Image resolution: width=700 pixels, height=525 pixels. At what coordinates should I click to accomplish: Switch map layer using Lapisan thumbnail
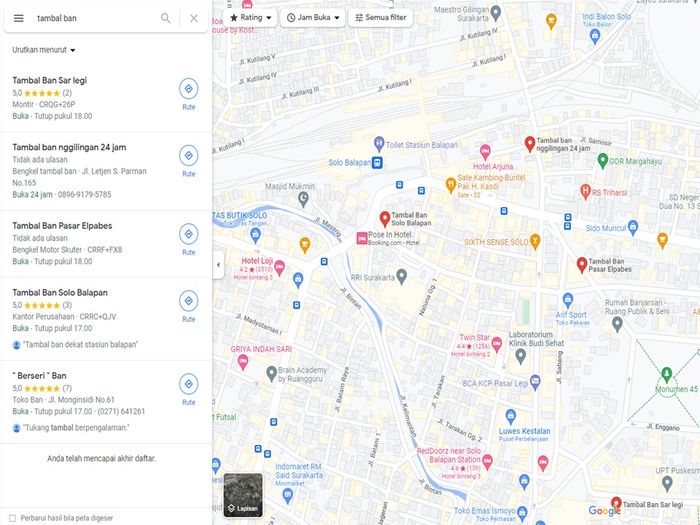pyautogui.click(x=243, y=493)
